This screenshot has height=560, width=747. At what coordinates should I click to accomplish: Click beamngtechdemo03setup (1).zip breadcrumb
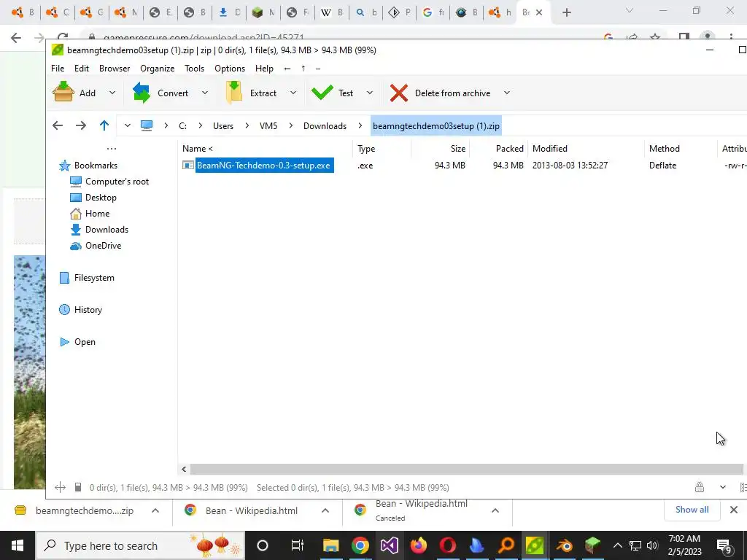436,126
